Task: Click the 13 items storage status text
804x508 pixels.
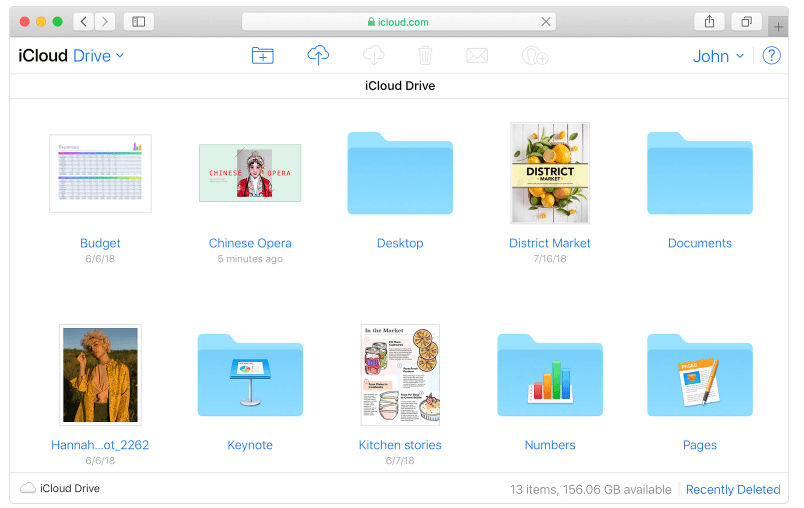Action: tap(590, 490)
